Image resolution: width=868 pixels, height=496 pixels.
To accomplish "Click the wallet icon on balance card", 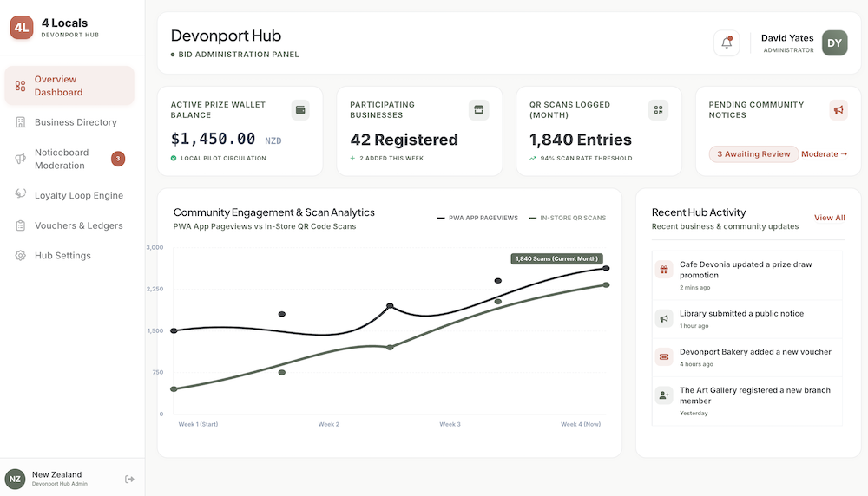I will (x=300, y=110).
